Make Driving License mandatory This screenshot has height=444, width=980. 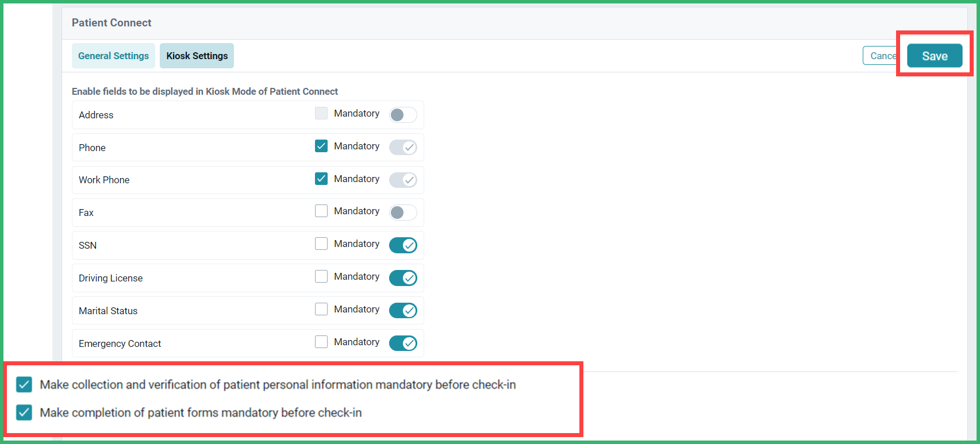point(321,276)
